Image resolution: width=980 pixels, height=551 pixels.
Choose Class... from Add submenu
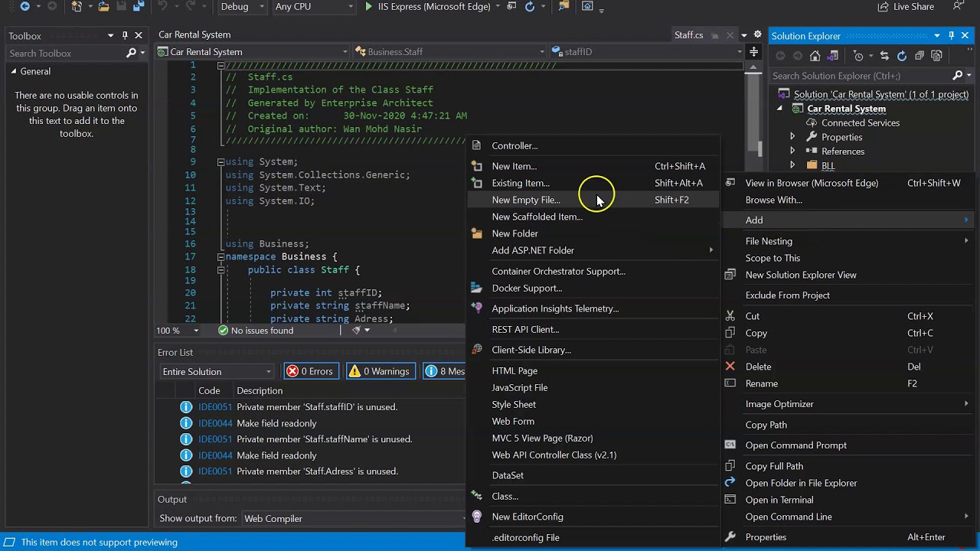tap(593, 496)
